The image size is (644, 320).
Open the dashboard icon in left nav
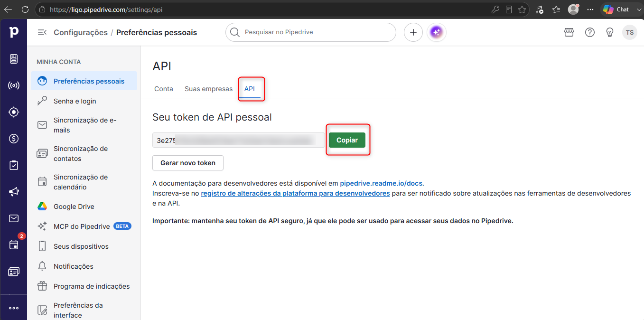(14, 59)
